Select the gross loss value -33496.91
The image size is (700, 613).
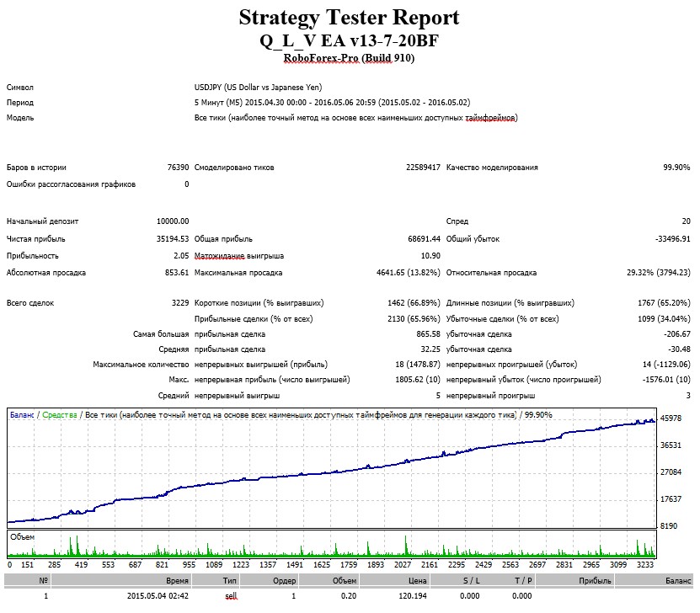pyautogui.click(x=673, y=239)
